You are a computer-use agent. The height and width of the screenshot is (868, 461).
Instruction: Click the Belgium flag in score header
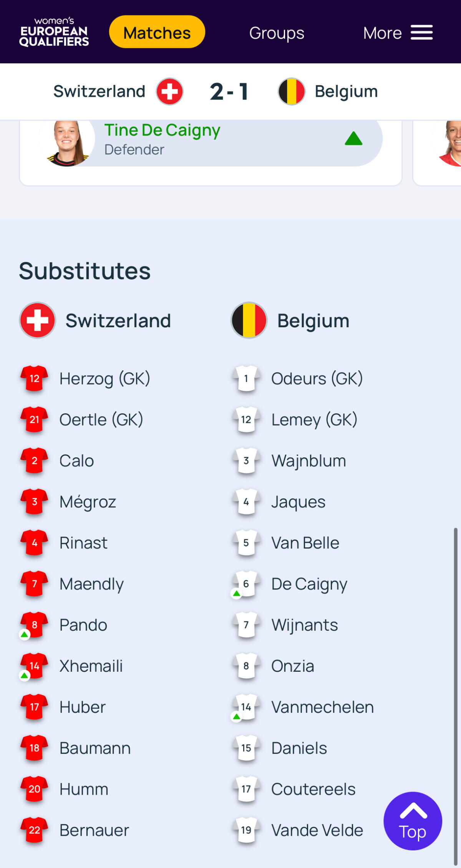(291, 92)
